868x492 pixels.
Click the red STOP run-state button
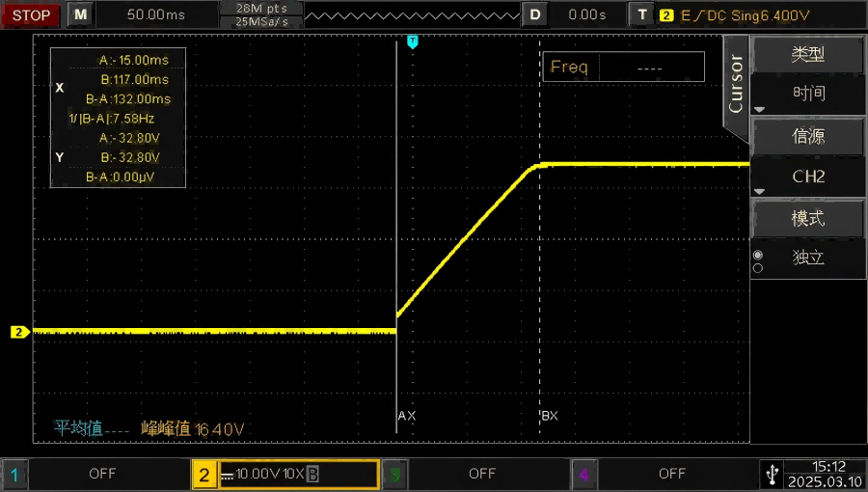pos(32,14)
